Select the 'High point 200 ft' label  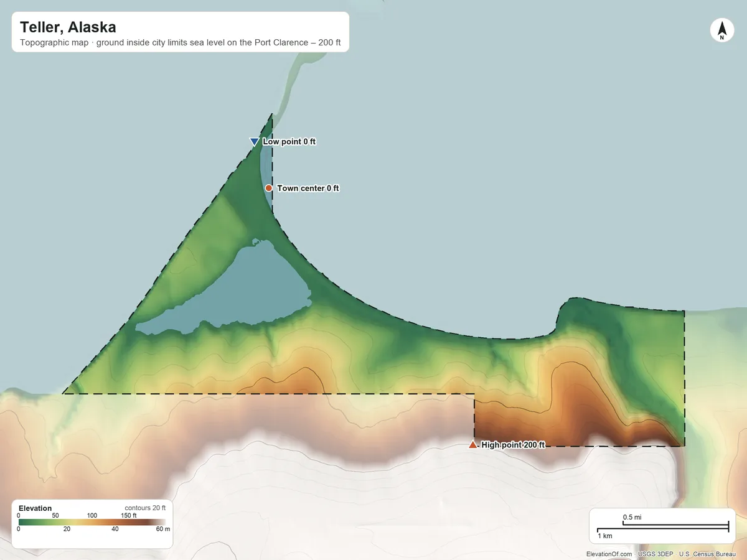pyautogui.click(x=513, y=445)
